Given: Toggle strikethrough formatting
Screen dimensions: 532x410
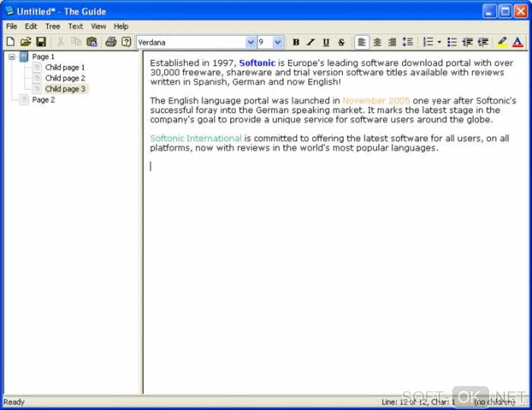Looking at the screenshot, I should pos(341,42).
